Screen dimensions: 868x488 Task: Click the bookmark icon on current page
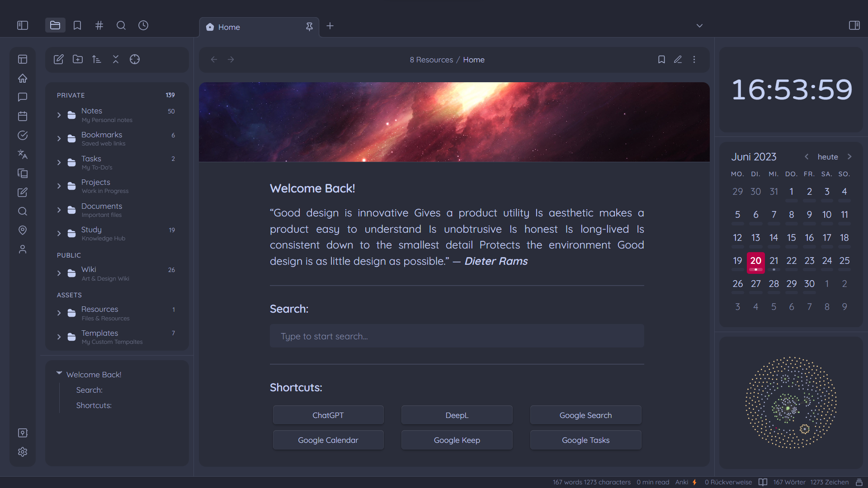click(661, 60)
